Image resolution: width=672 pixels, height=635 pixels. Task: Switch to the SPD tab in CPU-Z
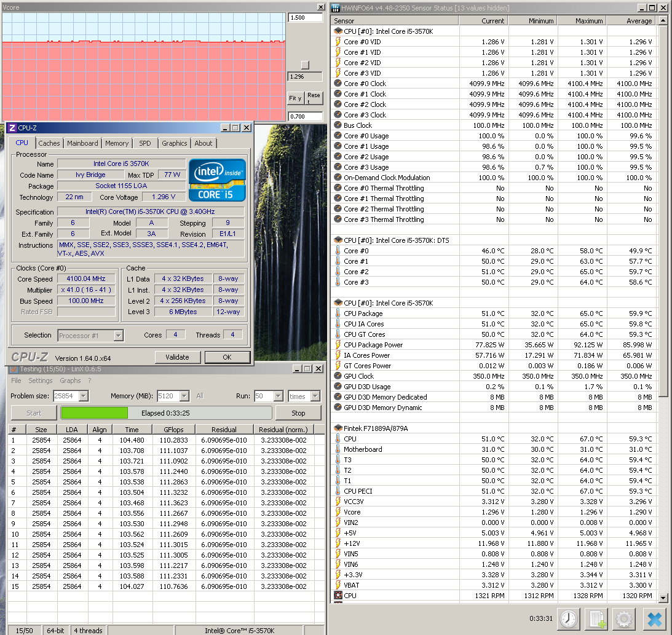click(x=145, y=143)
